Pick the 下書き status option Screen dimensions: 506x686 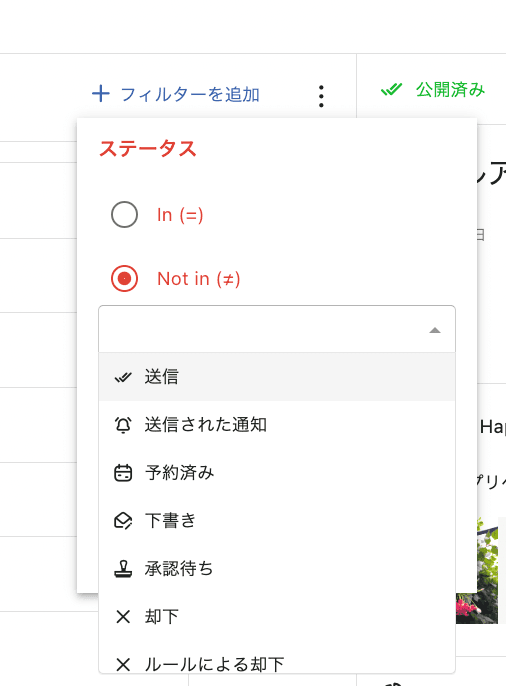pos(277,521)
